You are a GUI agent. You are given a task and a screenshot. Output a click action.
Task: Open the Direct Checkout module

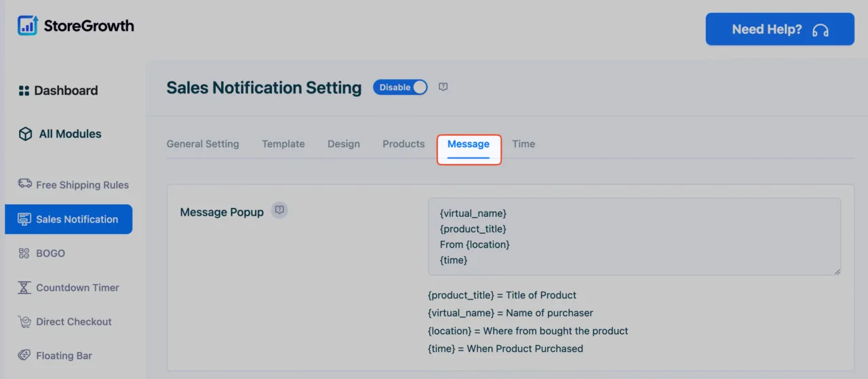(65, 321)
